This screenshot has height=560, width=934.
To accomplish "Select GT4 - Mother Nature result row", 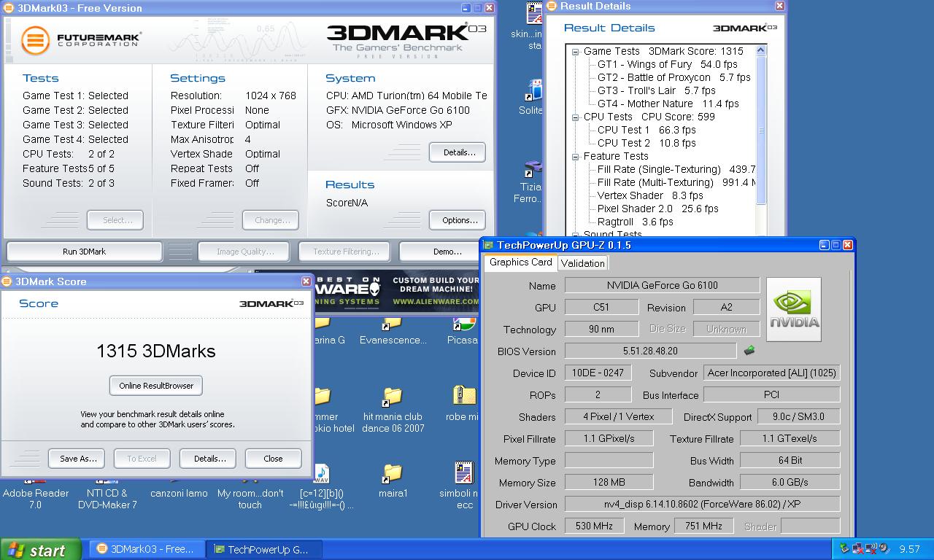I will click(668, 104).
